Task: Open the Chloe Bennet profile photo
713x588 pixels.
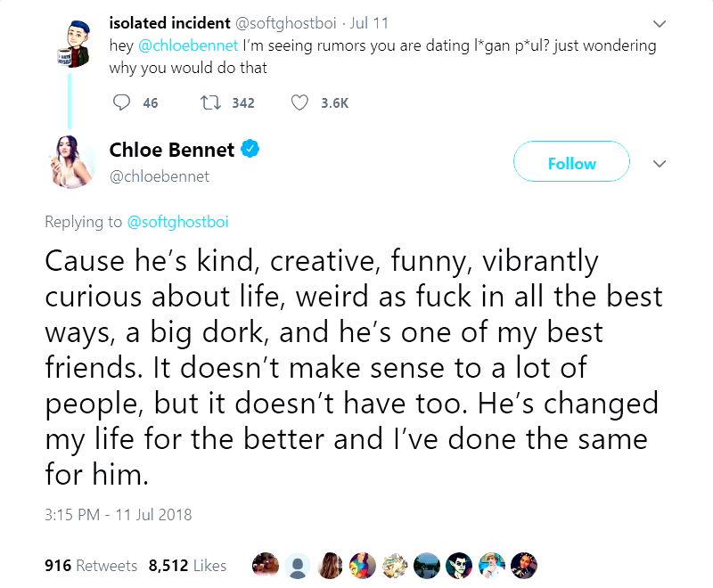Action: (x=72, y=162)
